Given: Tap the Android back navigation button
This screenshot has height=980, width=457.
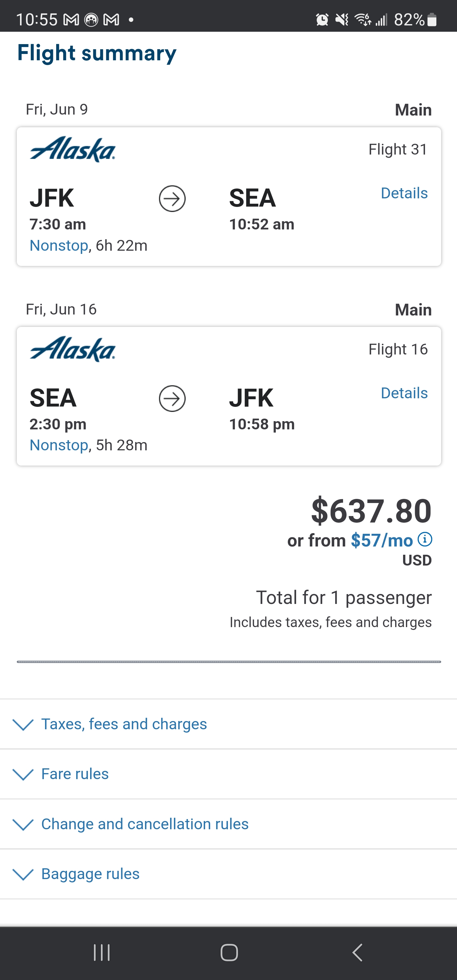Looking at the screenshot, I should (357, 953).
